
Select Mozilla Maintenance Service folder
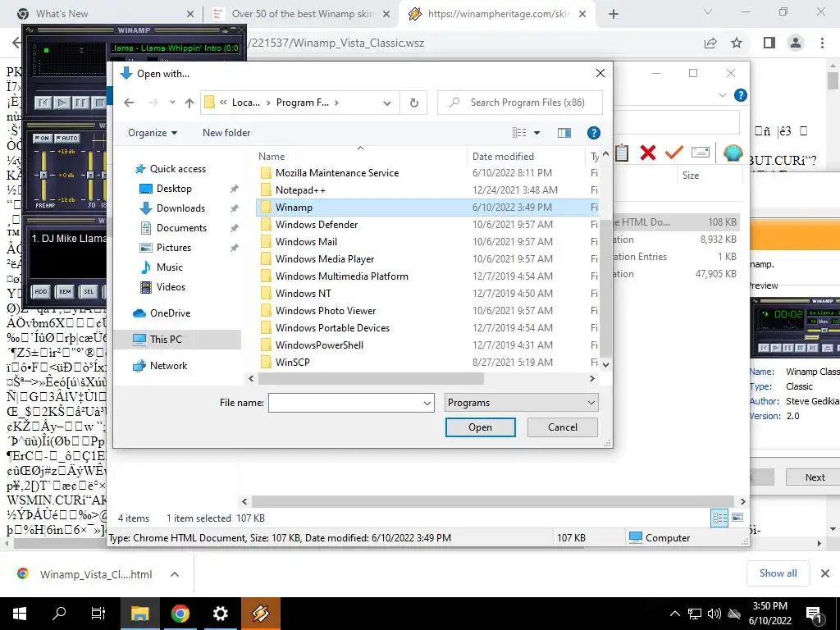[427, 173]
